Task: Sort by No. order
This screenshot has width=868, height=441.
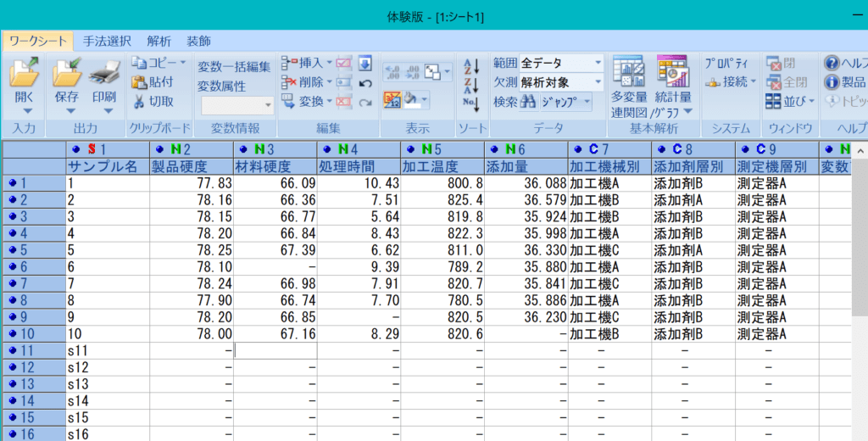Action: pyautogui.click(x=471, y=104)
